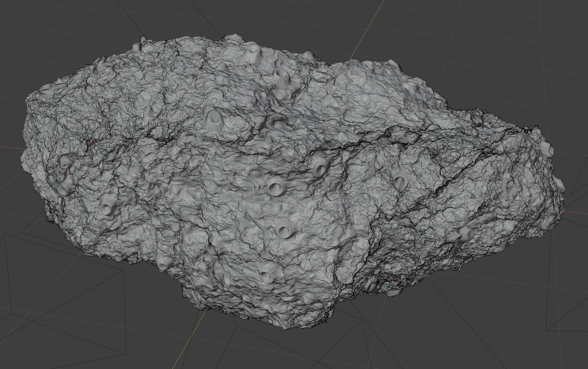Click the red X-axis line left of rock

click(x=11, y=147)
